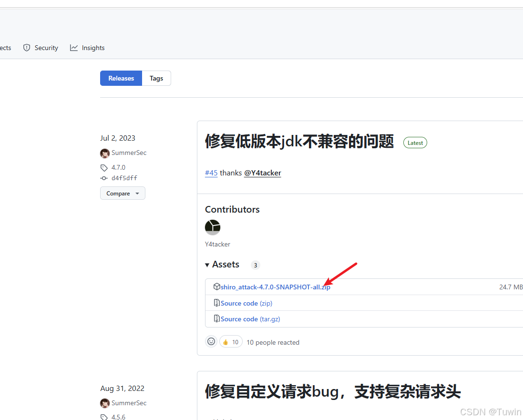Viewport: 523px width, 420px height.
Task: Click the Y4tacker name under Contributors
Action: pyautogui.click(x=217, y=244)
